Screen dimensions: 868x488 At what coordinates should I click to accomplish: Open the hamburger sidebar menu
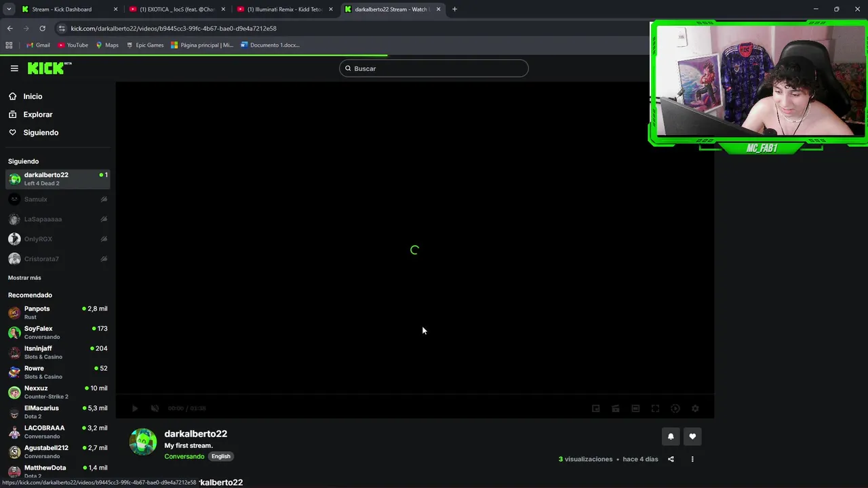click(x=14, y=68)
